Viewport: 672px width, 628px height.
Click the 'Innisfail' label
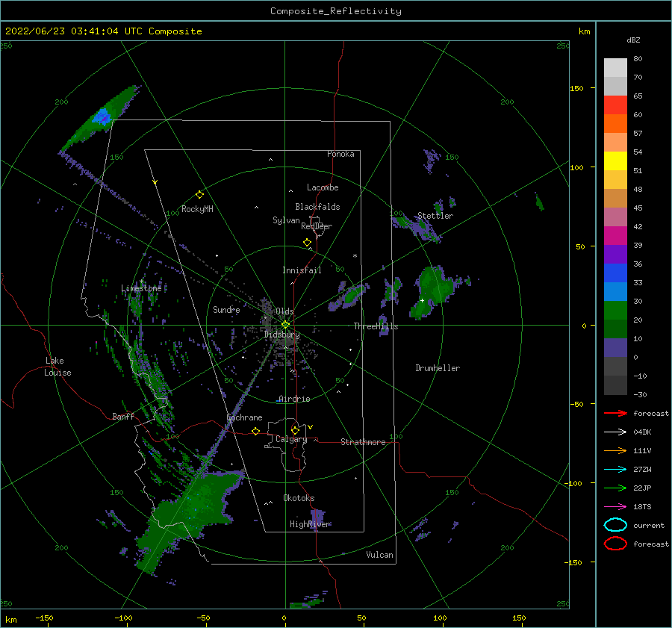coord(302,270)
